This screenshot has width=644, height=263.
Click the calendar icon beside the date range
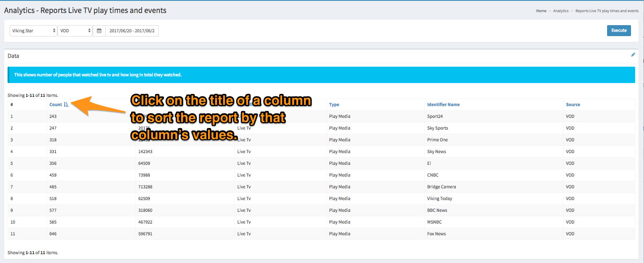(x=99, y=31)
